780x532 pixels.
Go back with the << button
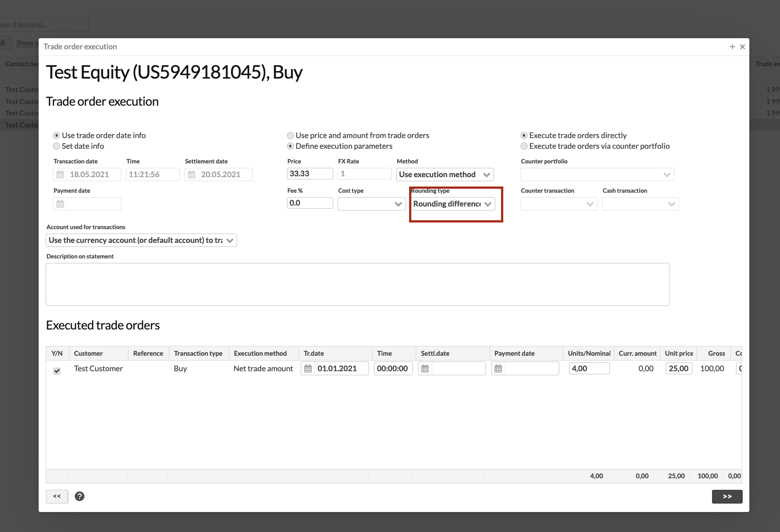click(57, 496)
